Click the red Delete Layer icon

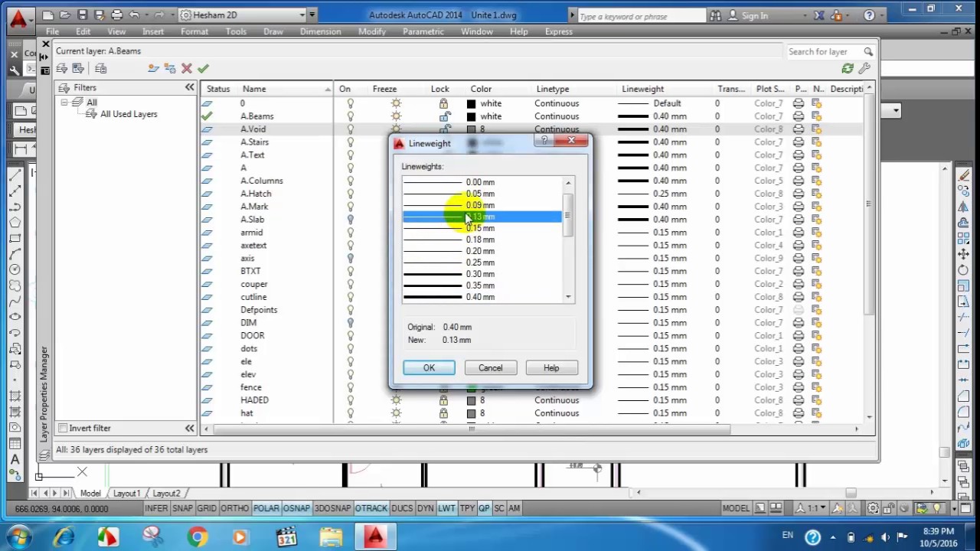click(x=186, y=69)
